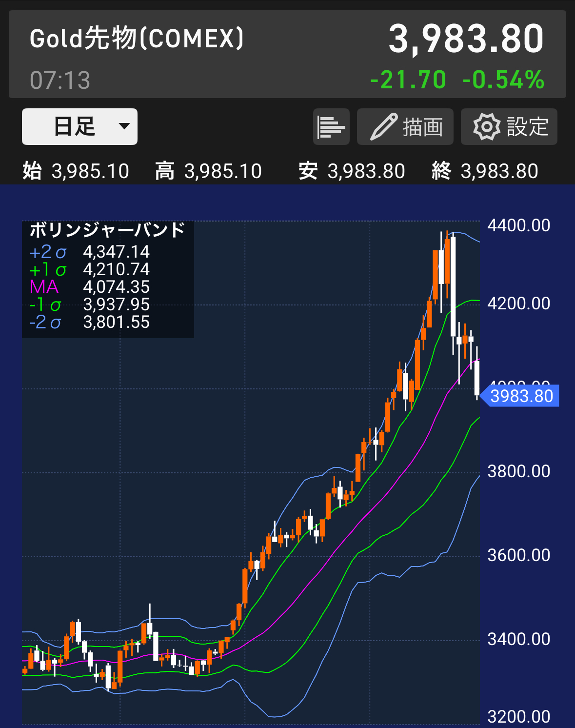
Task: Select the pencil icon for 描画
Action: click(x=383, y=127)
